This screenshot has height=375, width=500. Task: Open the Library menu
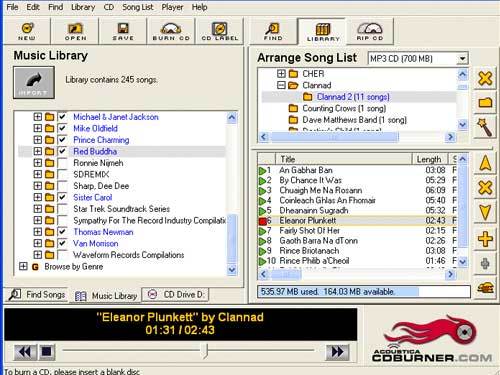tap(83, 7)
